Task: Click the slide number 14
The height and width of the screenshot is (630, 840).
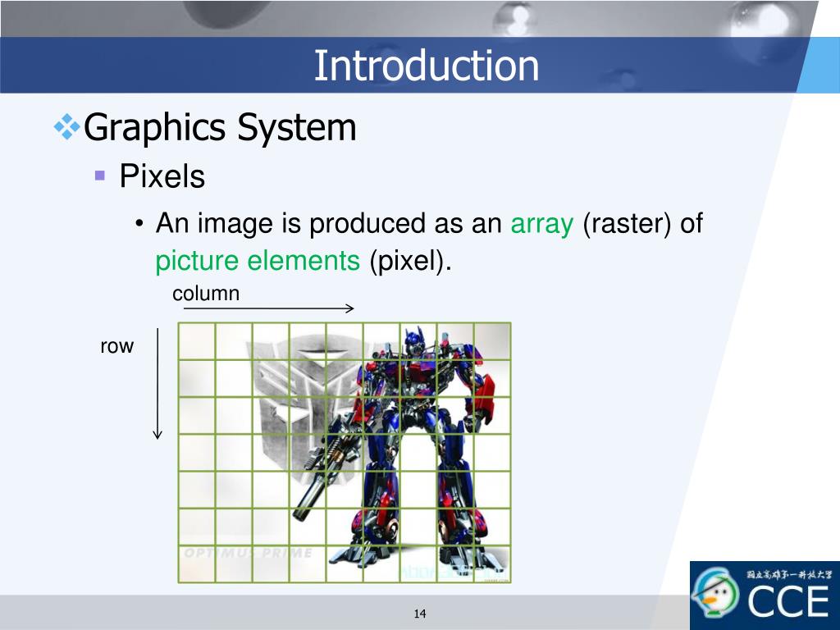Action: [x=420, y=614]
